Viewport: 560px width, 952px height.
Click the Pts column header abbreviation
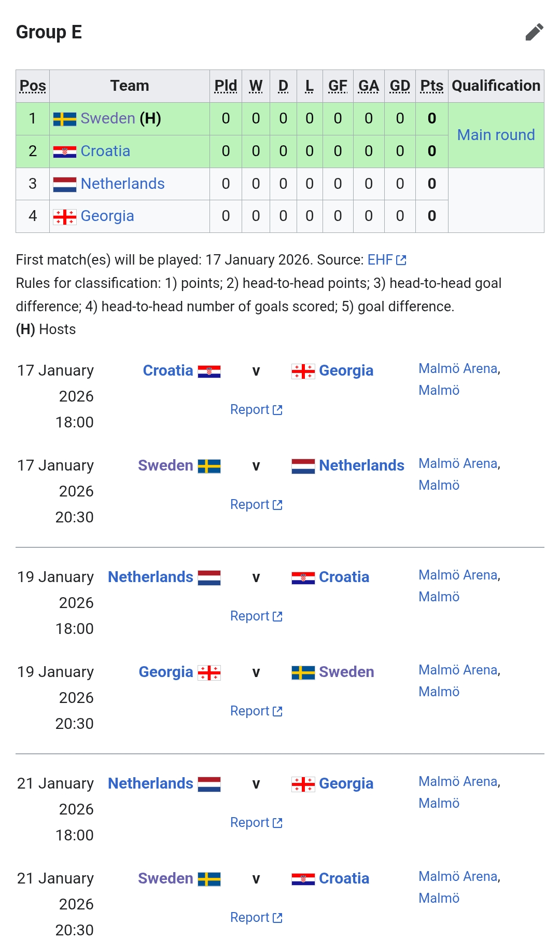pos(431,86)
